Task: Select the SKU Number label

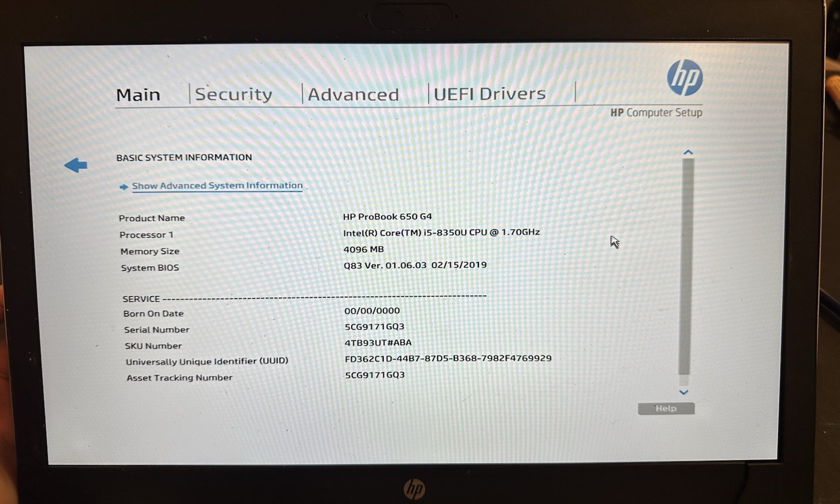Action: pos(153,346)
